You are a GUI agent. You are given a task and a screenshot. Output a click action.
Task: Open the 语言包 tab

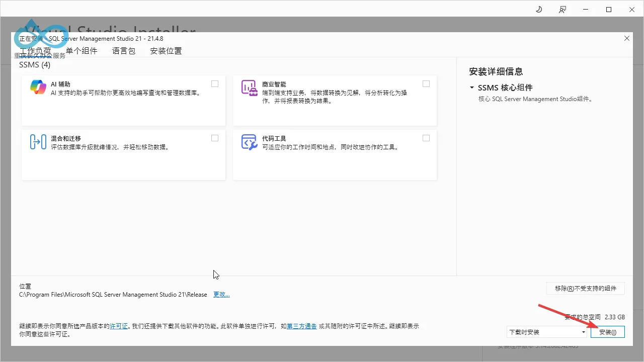point(124,51)
